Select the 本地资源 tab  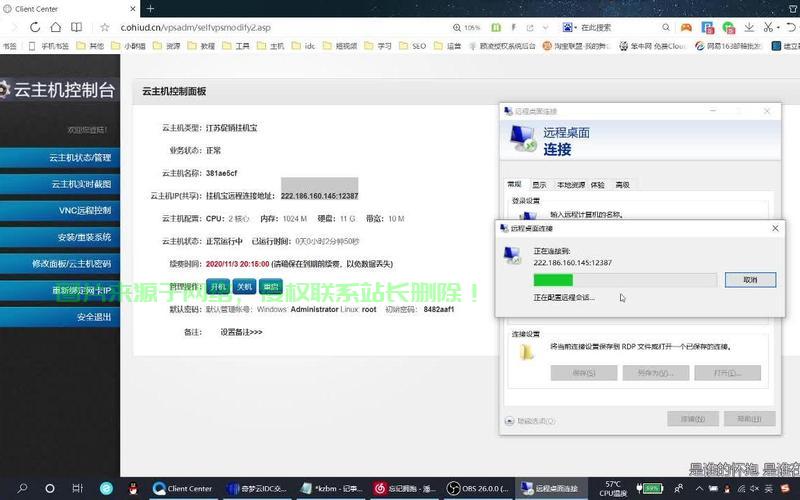tap(570, 185)
